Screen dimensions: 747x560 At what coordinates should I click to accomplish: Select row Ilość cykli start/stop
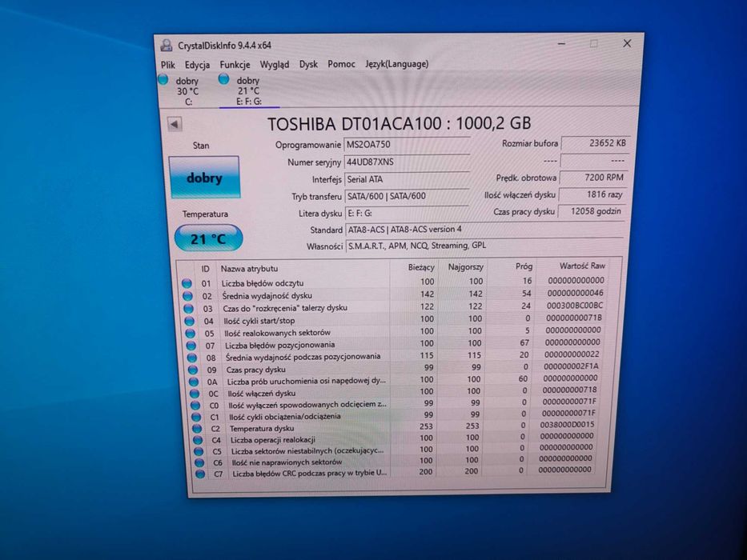point(394,319)
